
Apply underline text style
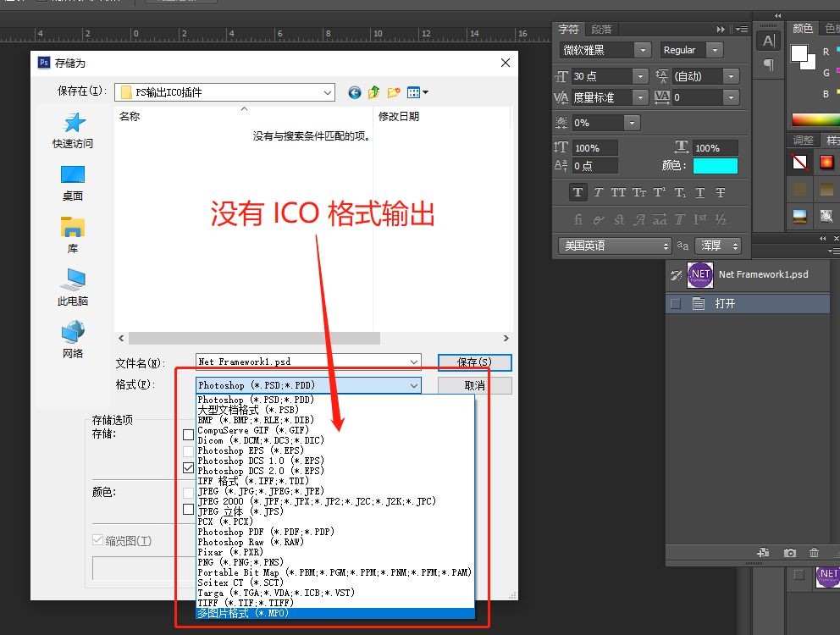point(700,192)
